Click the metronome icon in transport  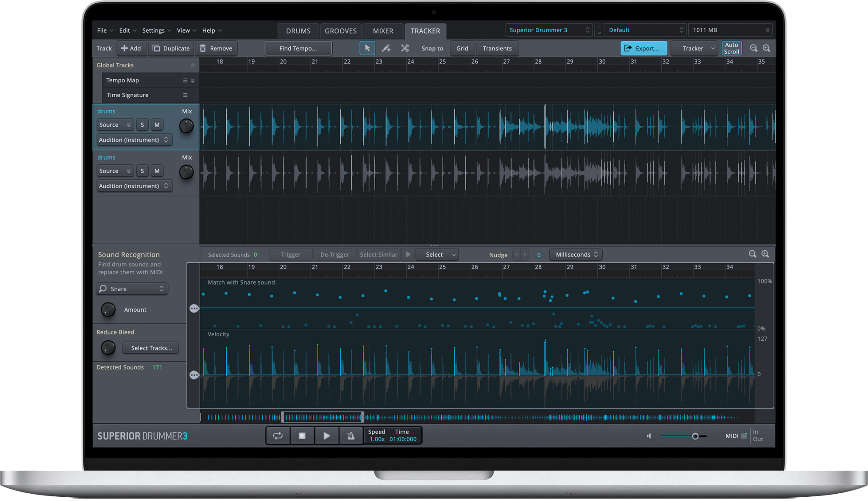351,436
